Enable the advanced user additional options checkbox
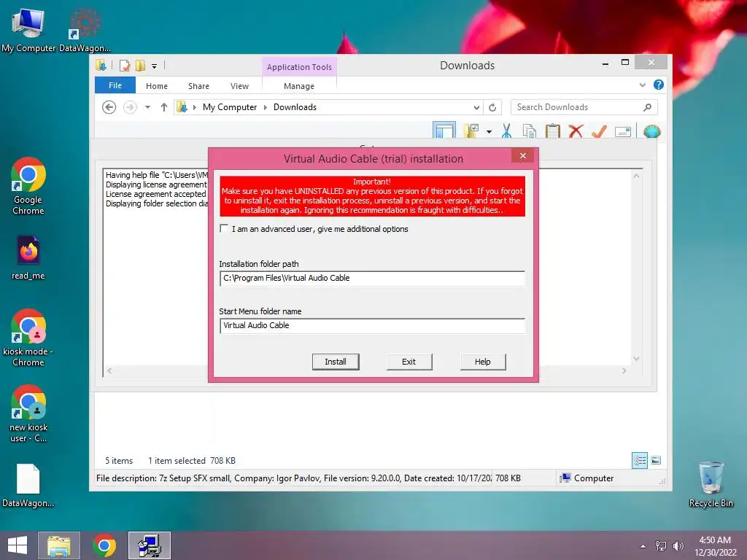The height and width of the screenshot is (560, 747). (224, 228)
